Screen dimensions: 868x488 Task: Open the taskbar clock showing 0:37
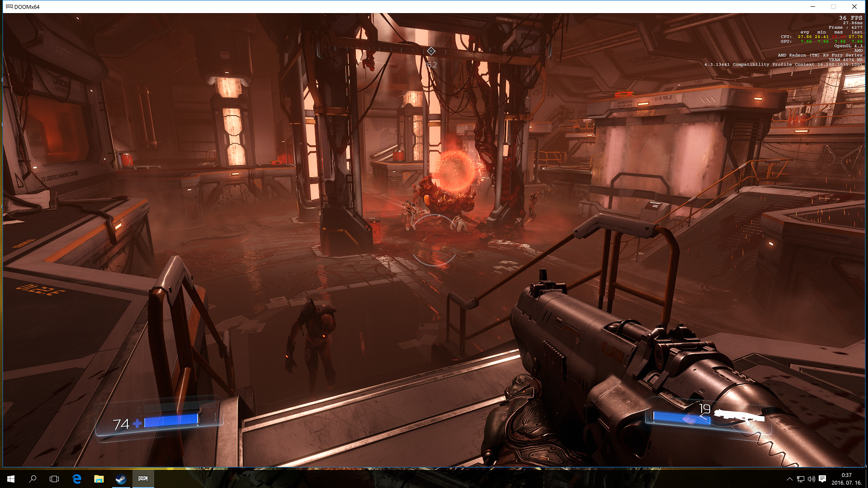tap(846, 479)
